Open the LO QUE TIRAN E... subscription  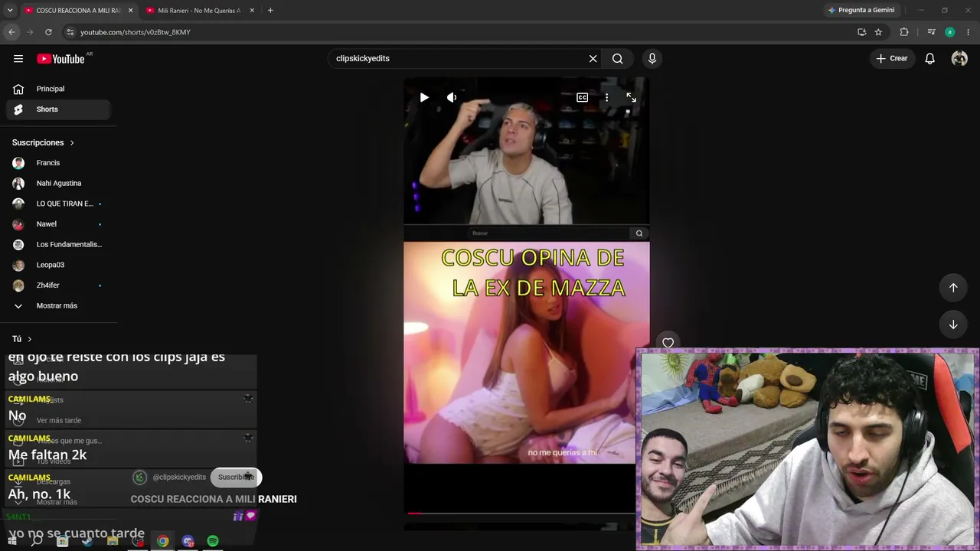tap(58, 204)
